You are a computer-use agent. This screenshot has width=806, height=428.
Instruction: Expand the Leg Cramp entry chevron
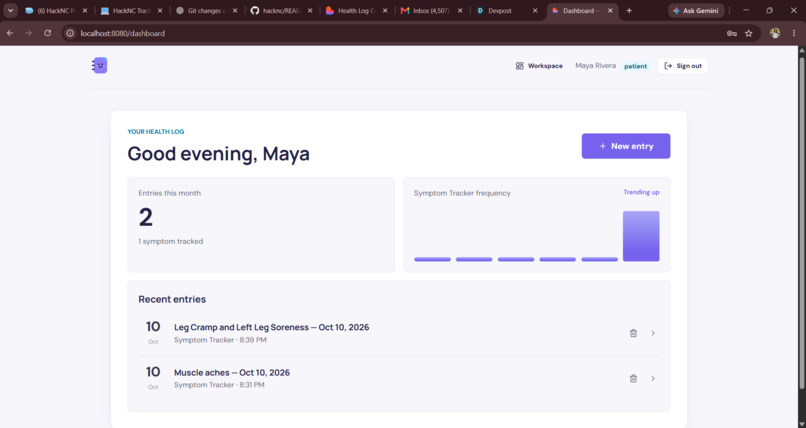click(653, 333)
